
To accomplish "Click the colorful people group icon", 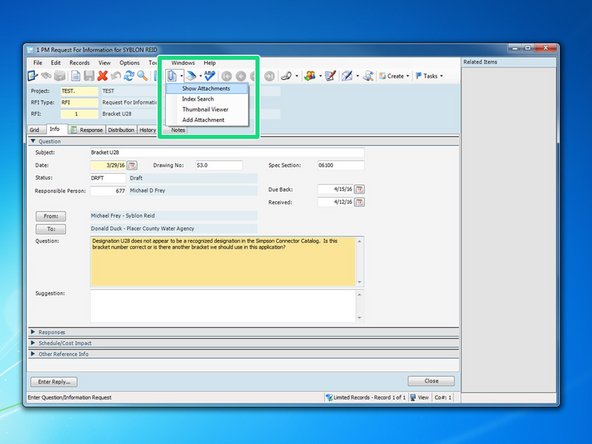I will click(x=310, y=76).
